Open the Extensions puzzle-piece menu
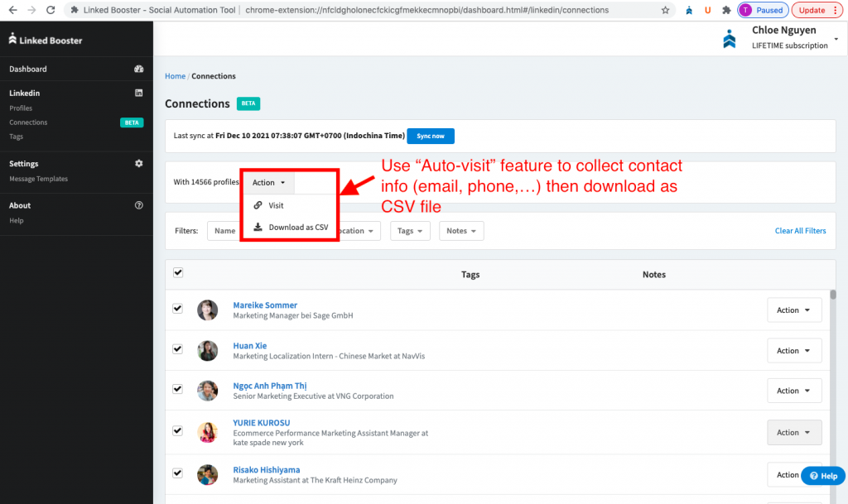848x504 pixels. pos(726,10)
